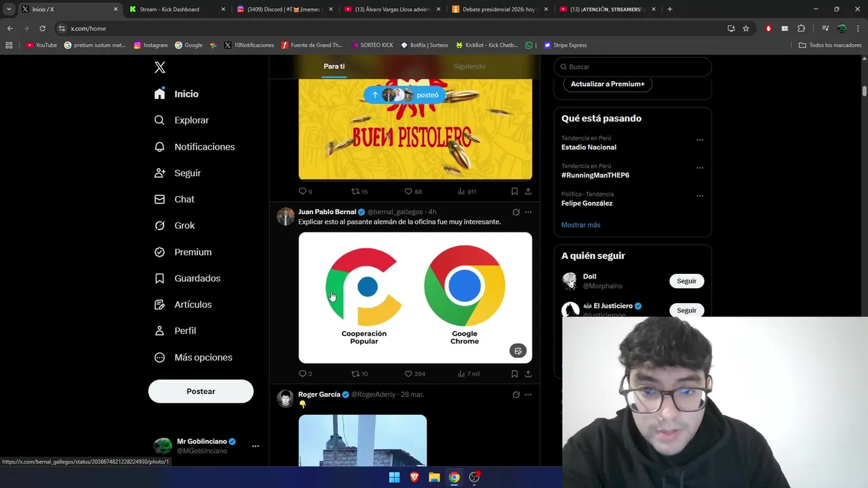Go to Perfil in sidebar
The height and width of the screenshot is (488, 868).
[175, 331]
